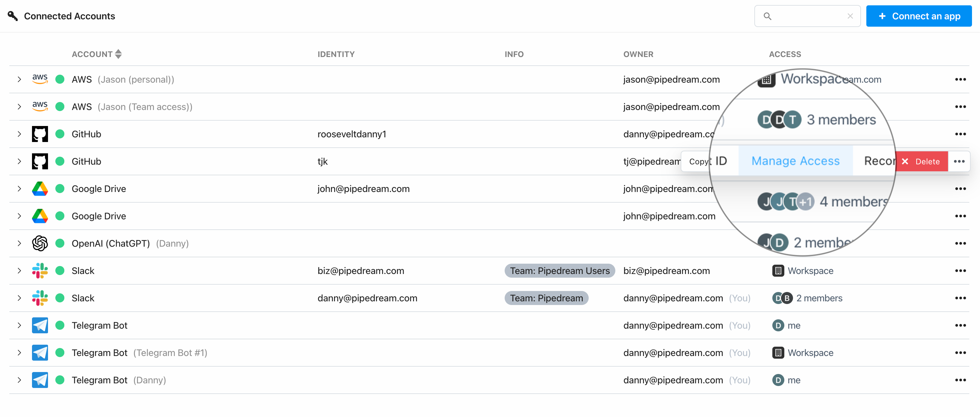Expand the AWS personal account row
The image size is (980, 417).
point(19,79)
